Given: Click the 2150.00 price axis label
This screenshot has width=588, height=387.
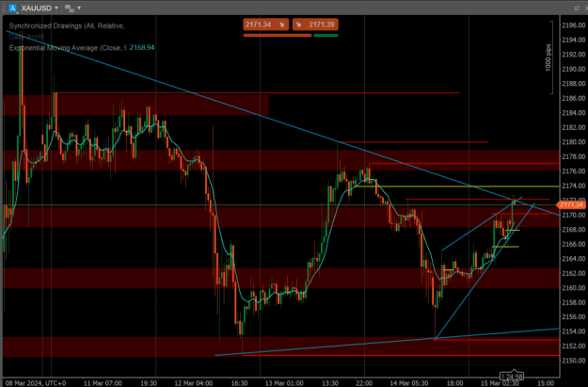Looking at the screenshot, I should [x=573, y=361].
